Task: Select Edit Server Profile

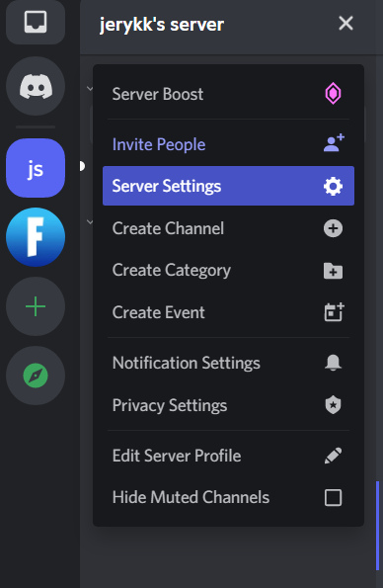Action: coord(228,456)
